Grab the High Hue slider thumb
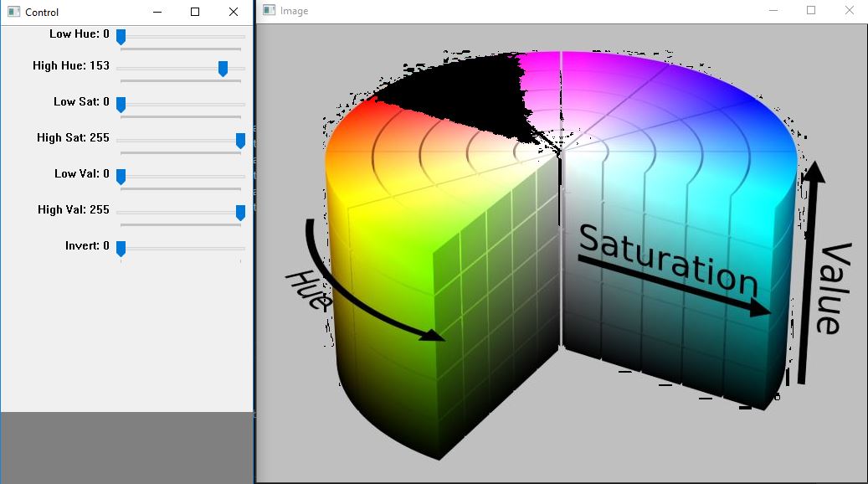 (x=223, y=69)
